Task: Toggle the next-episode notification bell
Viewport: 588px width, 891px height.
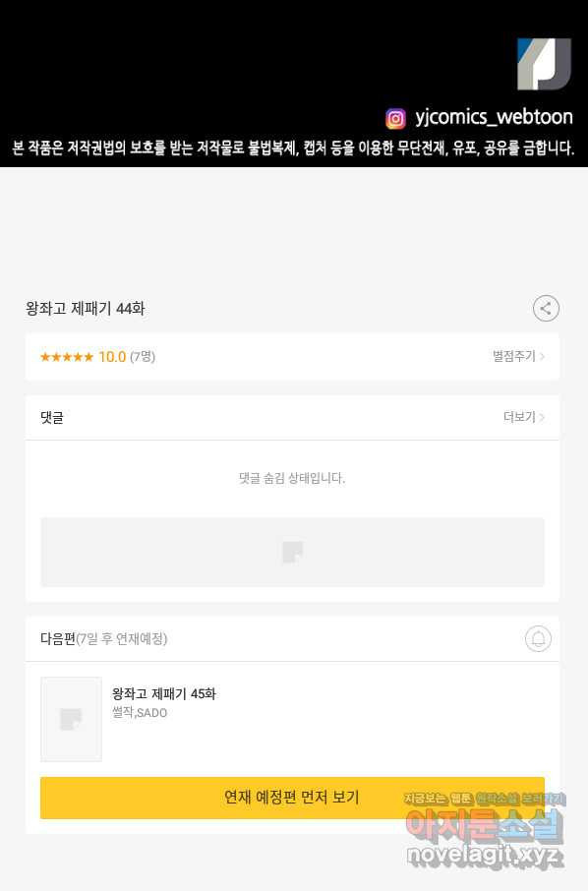Action: pos(538,638)
